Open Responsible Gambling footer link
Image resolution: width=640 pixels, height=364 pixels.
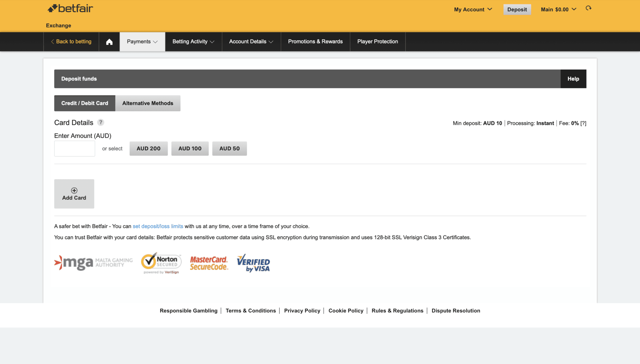(188, 311)
